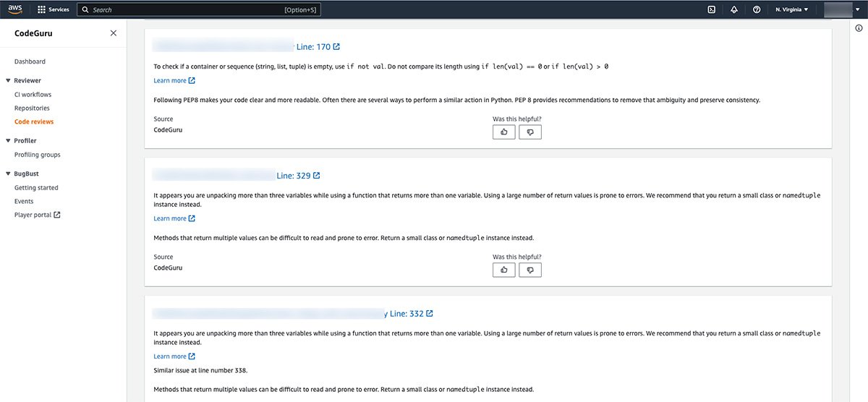This screenshot has height=402, width=868.
Task: Open the notifications bell
Action: pyautogui.click(x=733, y=10)
